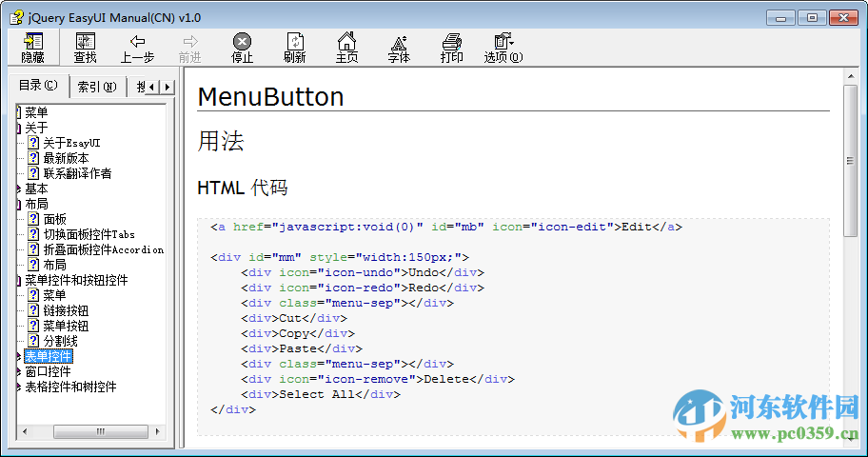
Task: Click content vertical scrollbar thumb
Action: [x=850, y=161]
